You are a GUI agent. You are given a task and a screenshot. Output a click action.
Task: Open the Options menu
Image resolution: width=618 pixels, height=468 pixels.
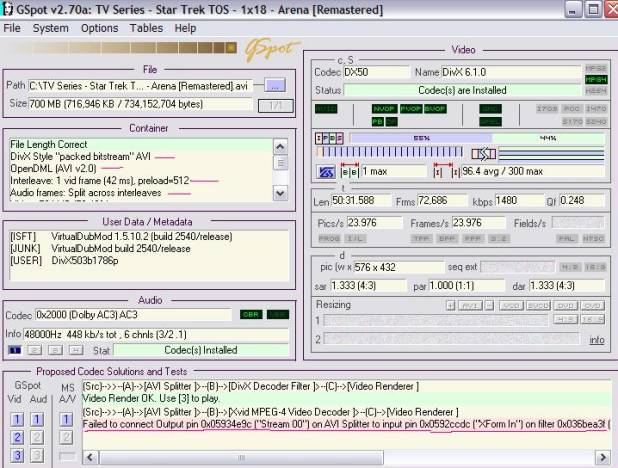[99, 28]
